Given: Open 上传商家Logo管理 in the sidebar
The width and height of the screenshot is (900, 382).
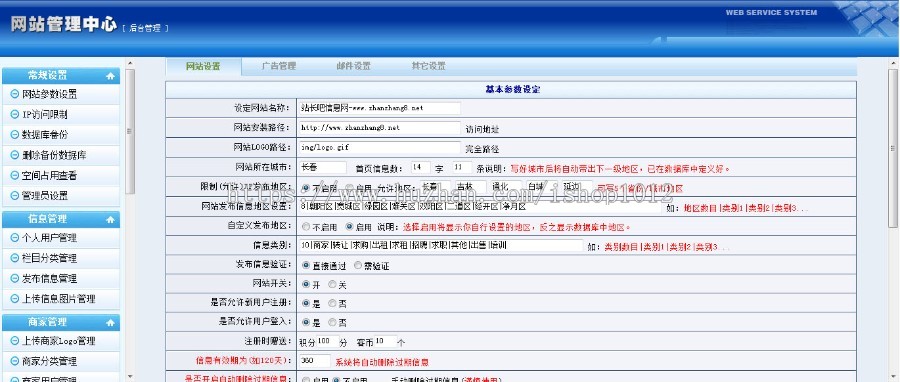Looking at the screenshot, I should click(59, 341).
